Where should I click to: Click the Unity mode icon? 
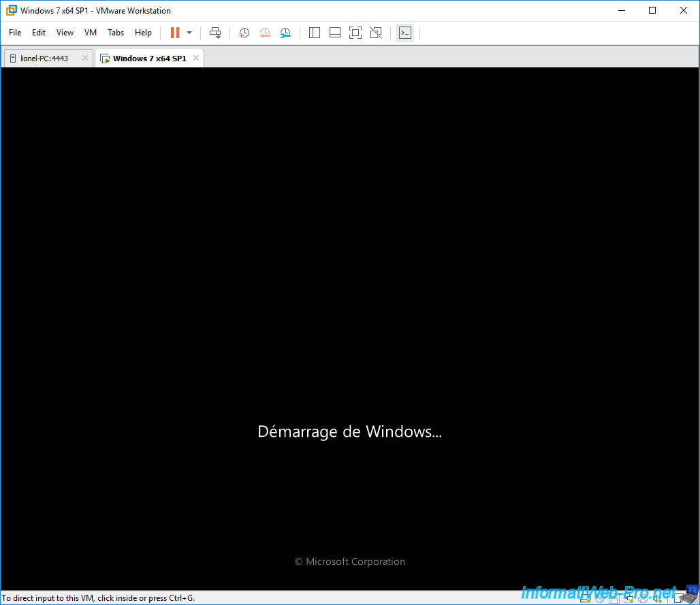375,33
